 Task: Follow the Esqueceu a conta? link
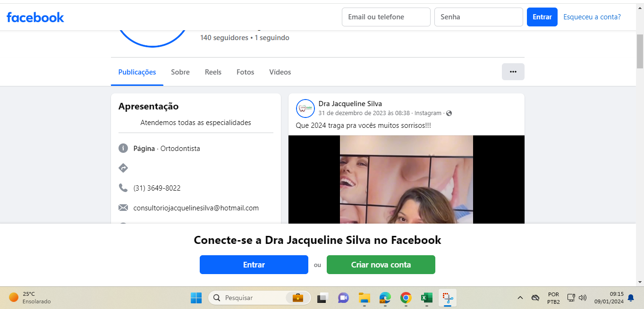592,17
